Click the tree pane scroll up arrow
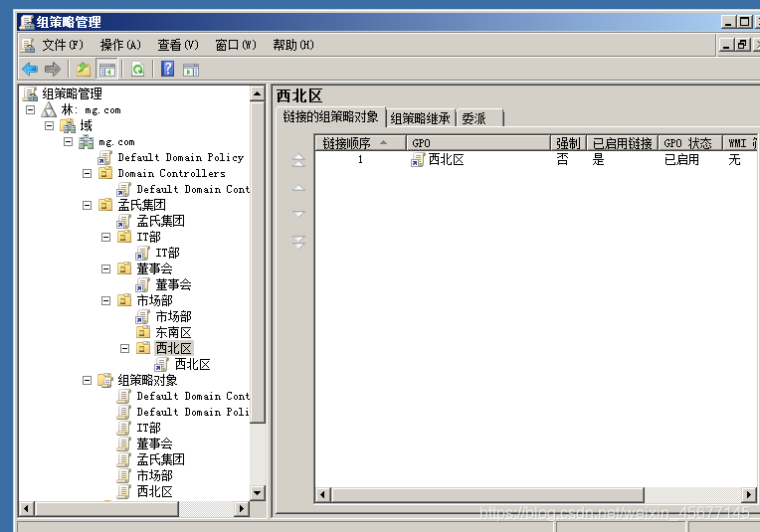Viewport: 760px width, 532px height. point(257,93)
